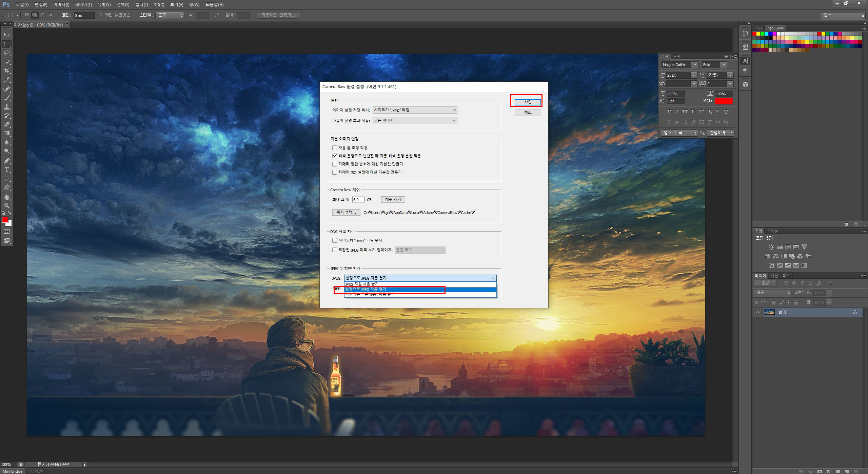Open 다음에 선명 효과 적용 dropdown
Image resolution: width=868 pixels, height=474 pixels.
[x=415, y=121]
